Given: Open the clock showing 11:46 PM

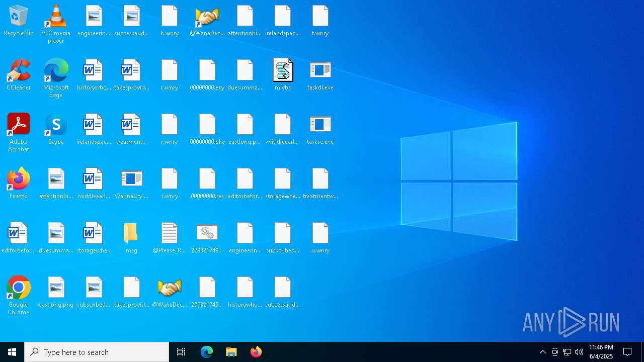Looking at the screenshot, I should [601, 352].
